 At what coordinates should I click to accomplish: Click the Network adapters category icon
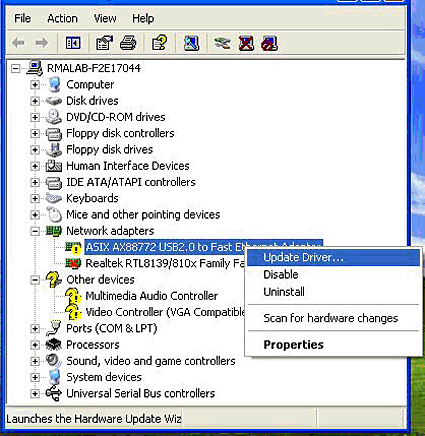click(x=54, y=231)
